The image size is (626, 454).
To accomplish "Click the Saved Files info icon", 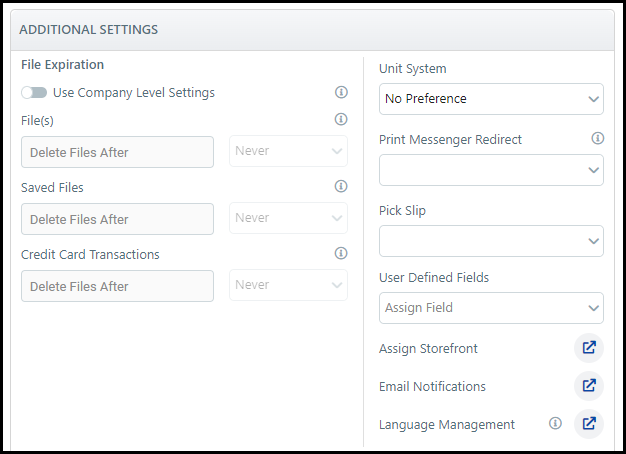I will tap(341, 186).
